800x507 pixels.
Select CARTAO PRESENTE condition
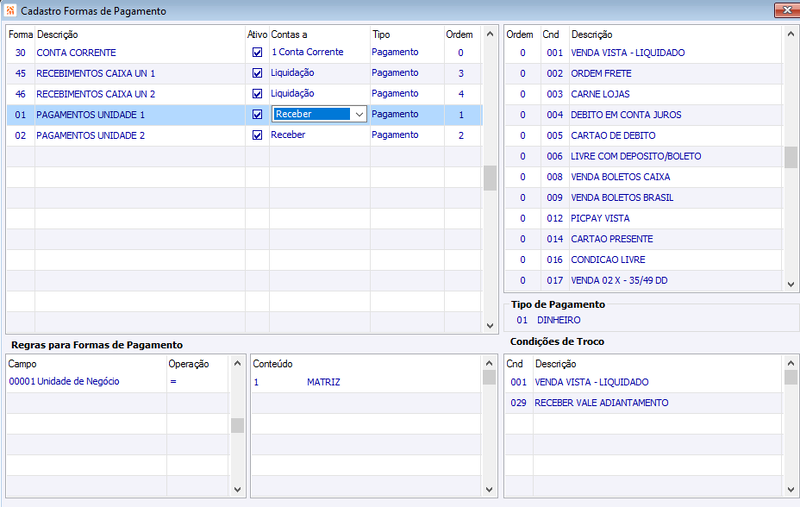[612, 239]
